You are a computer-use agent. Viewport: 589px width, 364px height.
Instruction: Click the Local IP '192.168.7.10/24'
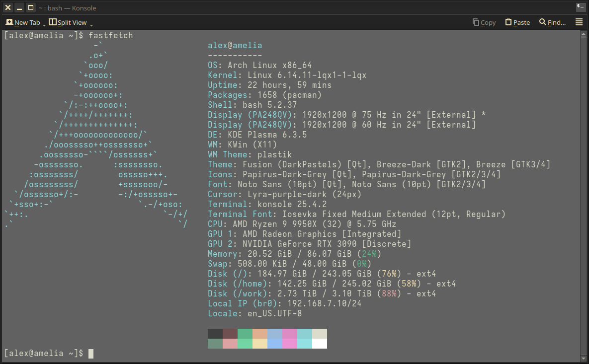tap(324, 303)
